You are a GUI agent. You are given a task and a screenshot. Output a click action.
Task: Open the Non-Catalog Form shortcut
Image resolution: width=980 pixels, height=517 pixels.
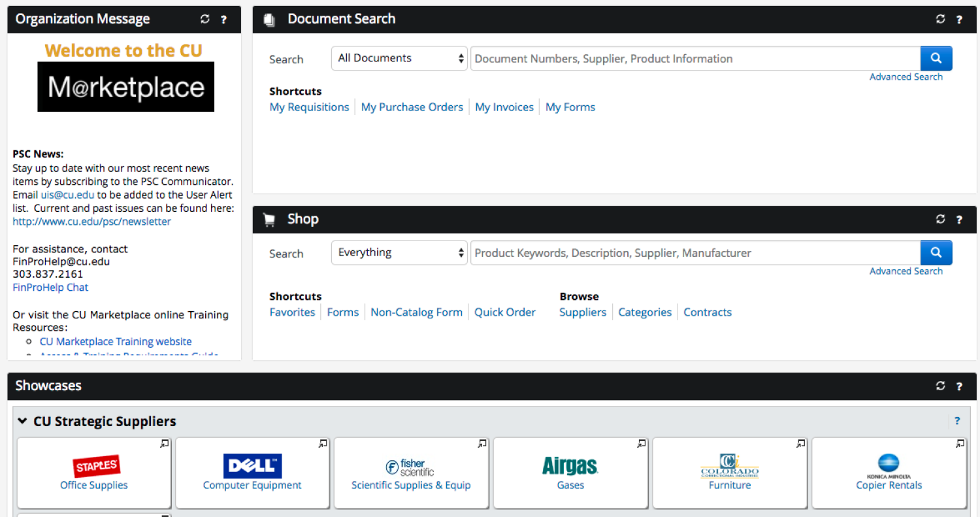(416, 312)
